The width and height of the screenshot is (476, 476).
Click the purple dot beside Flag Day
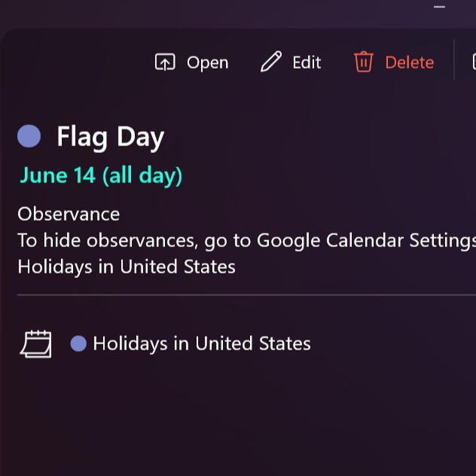(29, 136)
